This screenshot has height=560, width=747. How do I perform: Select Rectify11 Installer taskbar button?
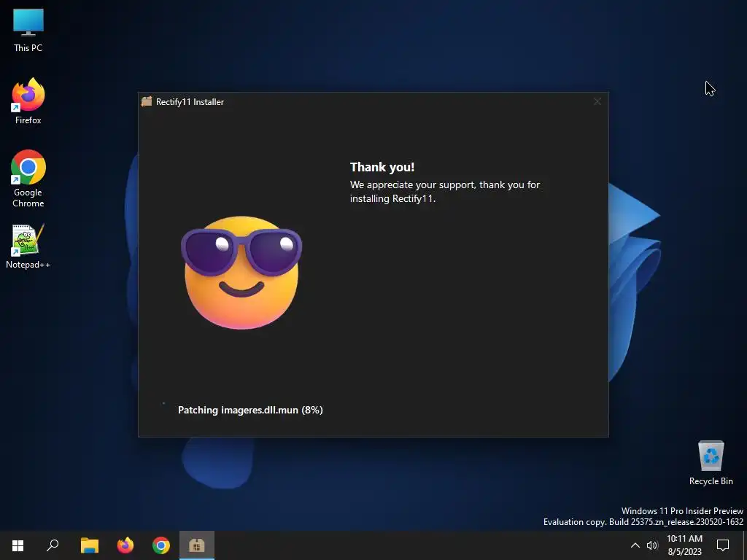pos(197,545)
